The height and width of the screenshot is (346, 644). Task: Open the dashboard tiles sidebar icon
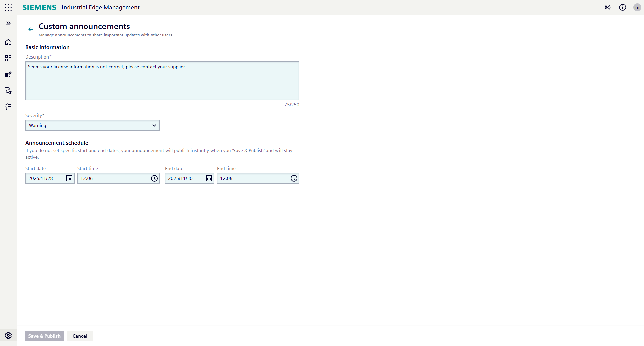pyautogui.click(x=8, y=58)
